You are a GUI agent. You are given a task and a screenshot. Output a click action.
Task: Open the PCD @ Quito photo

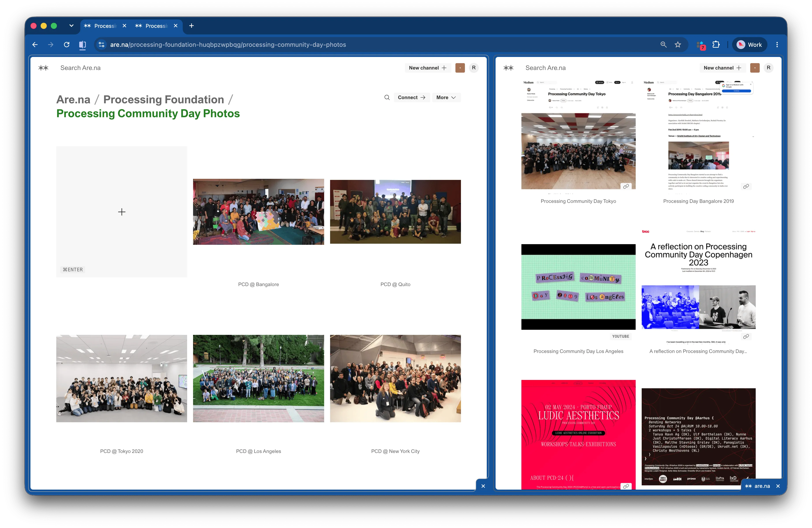point(395,212)
